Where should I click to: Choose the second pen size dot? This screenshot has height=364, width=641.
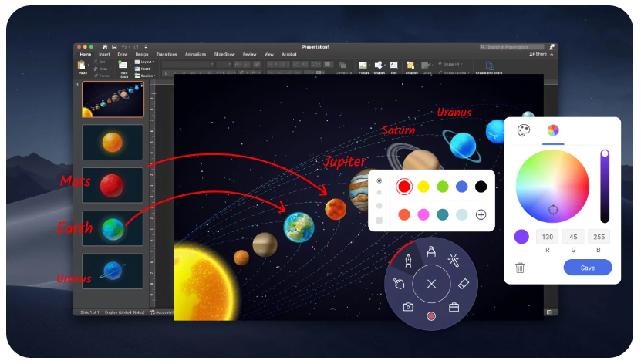coord(379,193)
